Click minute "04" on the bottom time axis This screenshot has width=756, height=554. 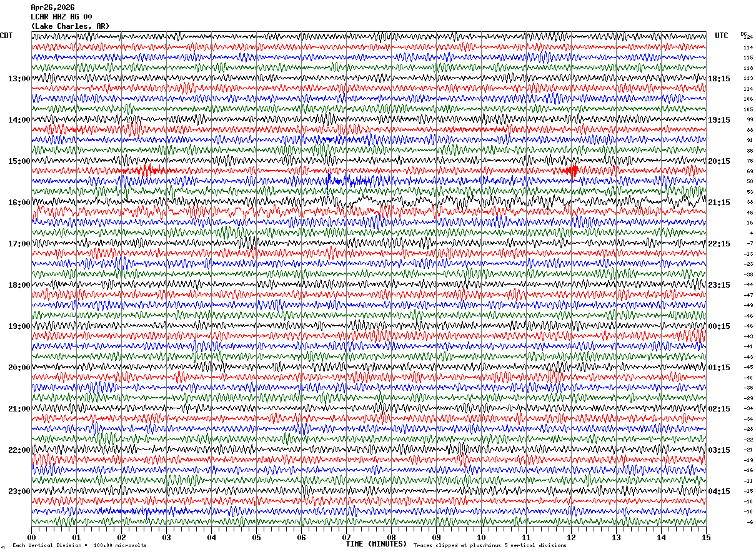211,537
